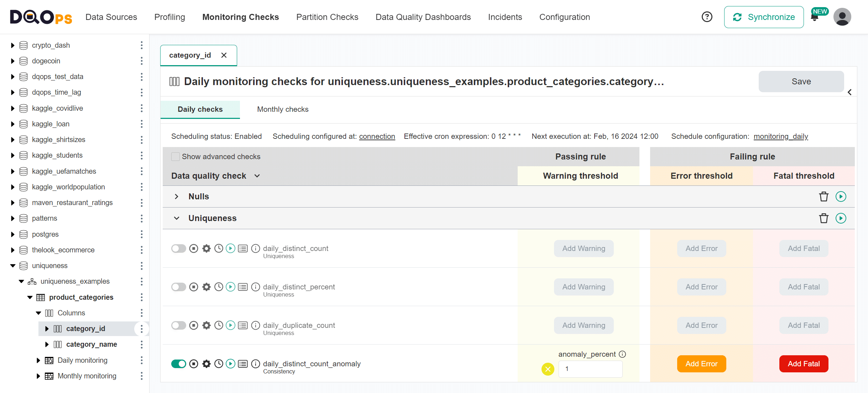Viewport: 868px width, 393px height.
Task: Switch to the Monthly checks tab
Action: [x=282, y=109]
